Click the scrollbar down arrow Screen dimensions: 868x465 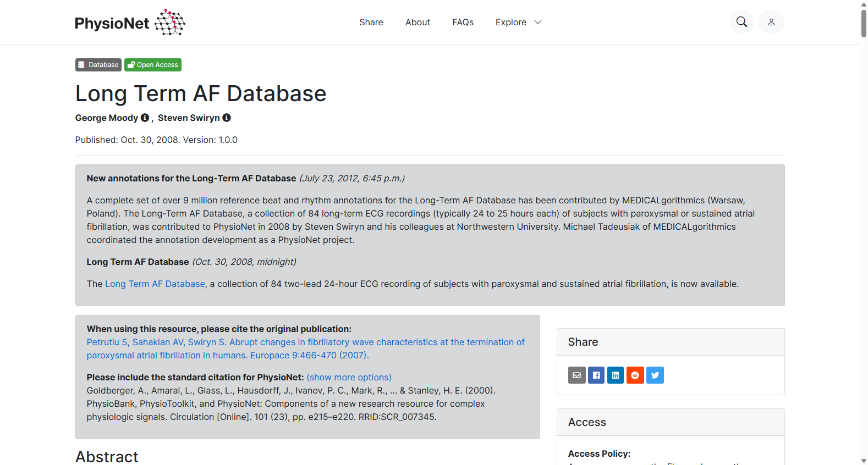(x=864, y=461)
